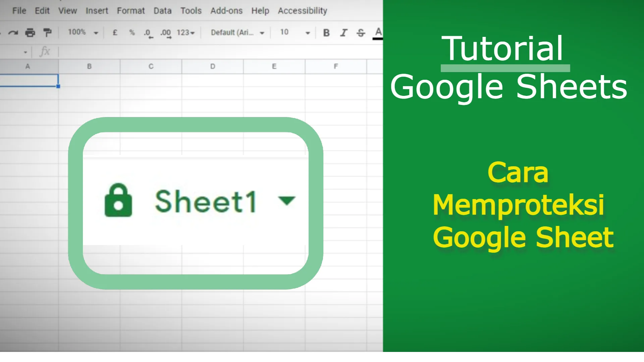Toggle italic formatting

click(343, 32)
